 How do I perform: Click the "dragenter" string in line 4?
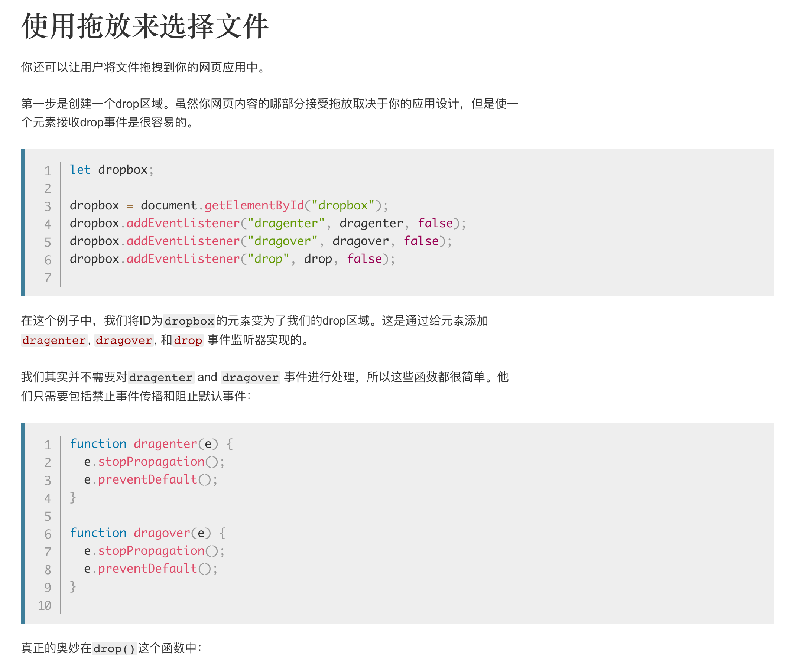286,223
